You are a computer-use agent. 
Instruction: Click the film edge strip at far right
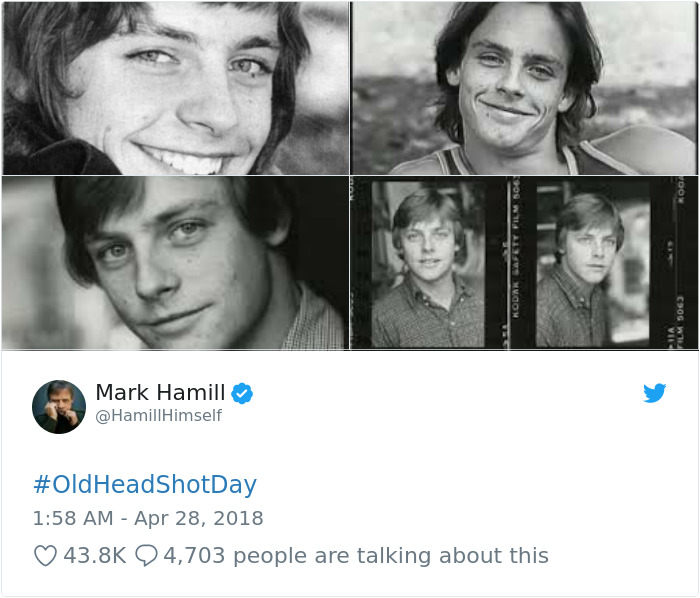coord(680,265)
